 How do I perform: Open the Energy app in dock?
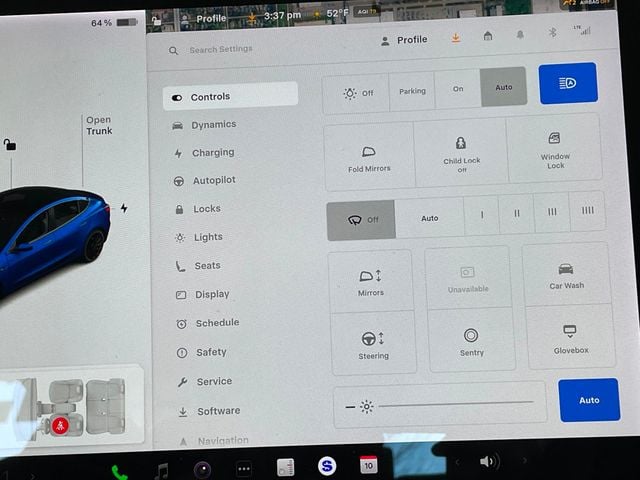tap(285, 467)
